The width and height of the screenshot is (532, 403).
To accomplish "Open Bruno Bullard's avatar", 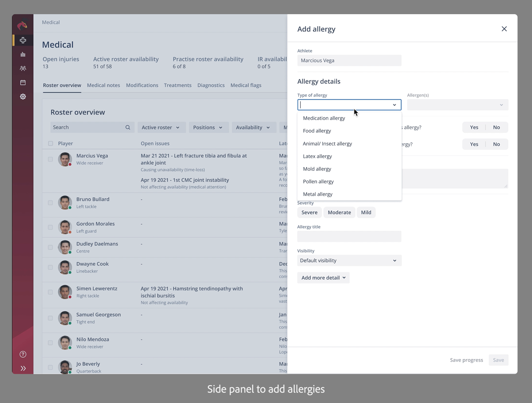I will pos(65,203).
